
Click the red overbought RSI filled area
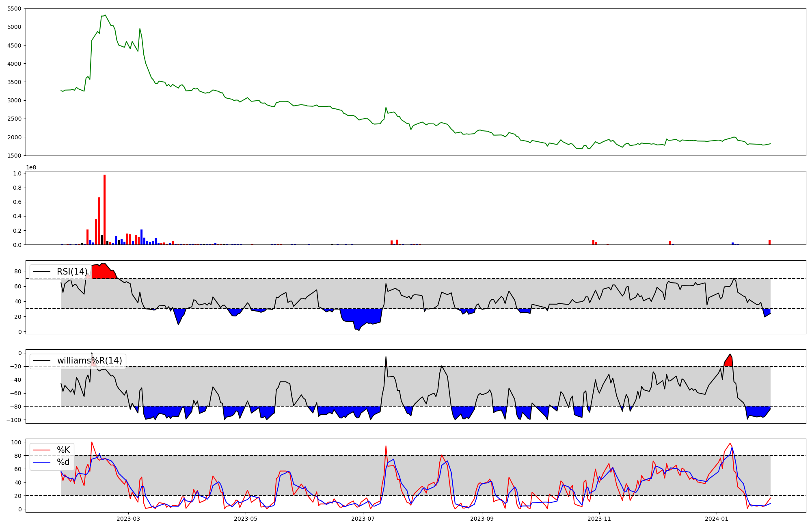coord(104,271)
